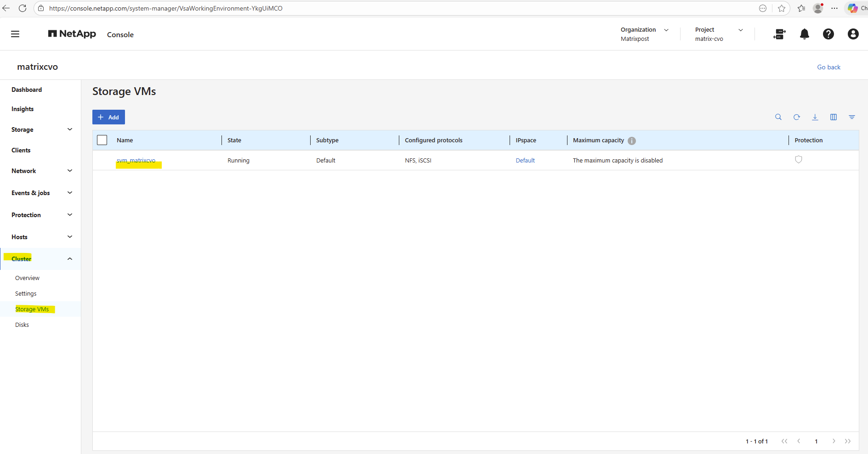Viewport: 868px width, 454px height.
Task: Search the Storage VMs table
Action: (778, 117)
